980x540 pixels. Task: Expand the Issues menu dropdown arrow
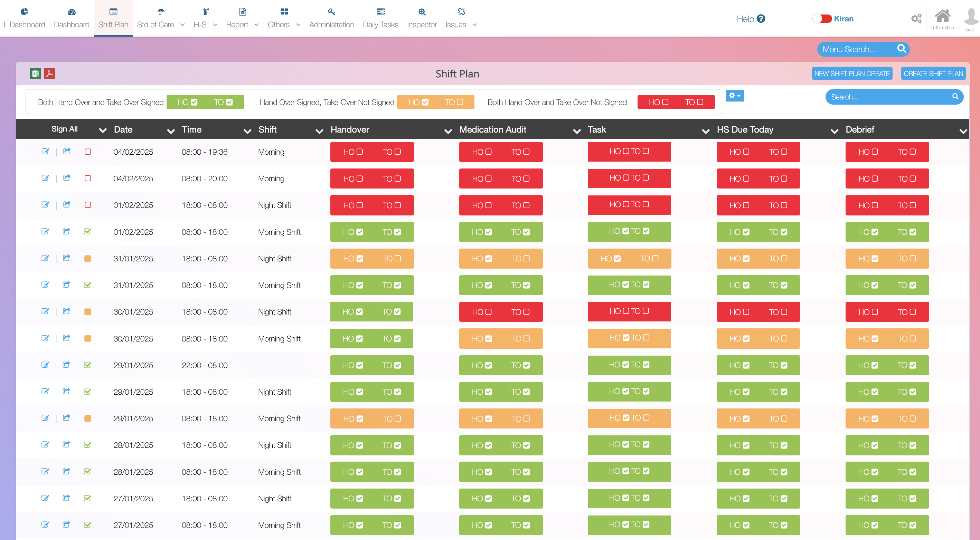pos(475,25)
